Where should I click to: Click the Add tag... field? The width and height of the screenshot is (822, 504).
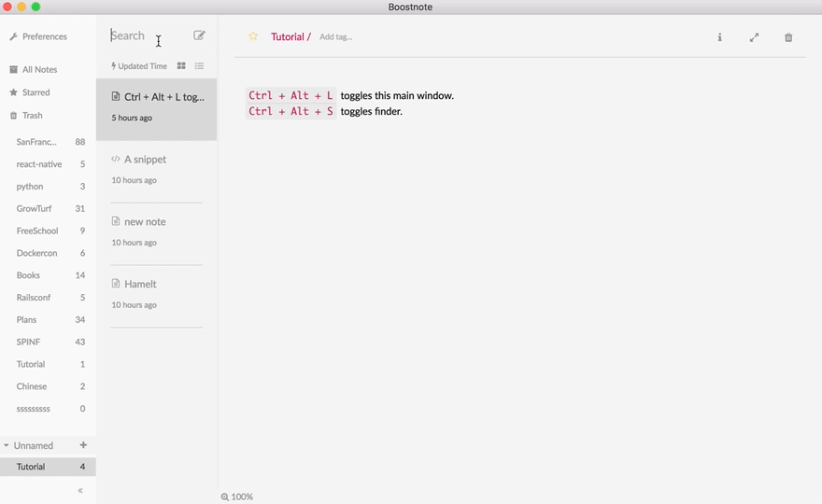[x=336, y=36]
